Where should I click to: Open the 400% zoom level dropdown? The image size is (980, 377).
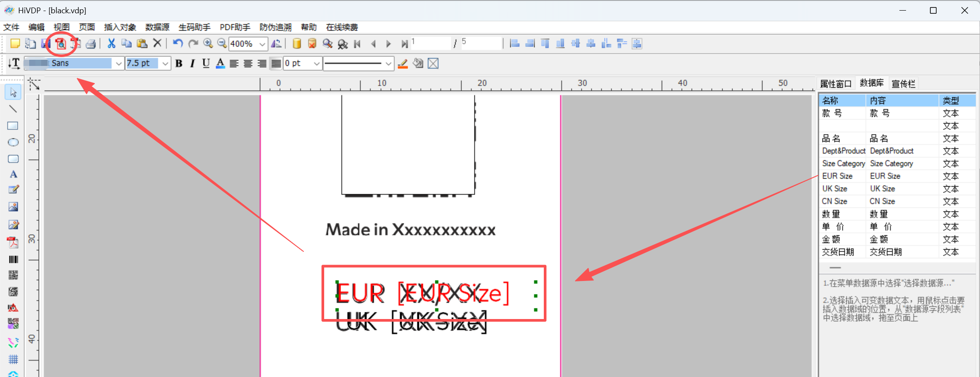coord(262,44)
